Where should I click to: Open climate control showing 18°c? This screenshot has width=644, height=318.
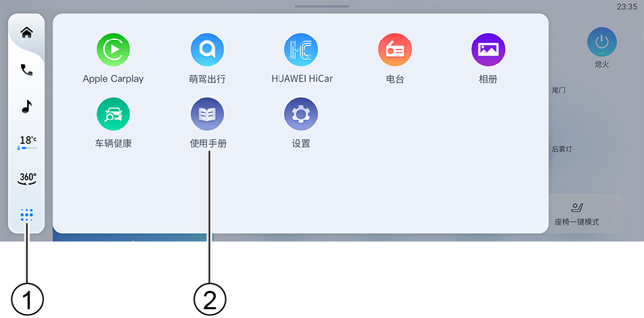28,143
